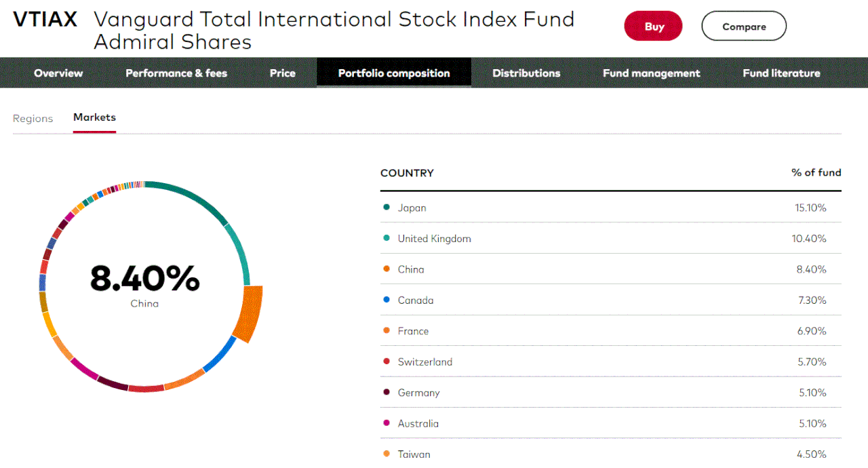
Task: Switch to the Price tab
Action: (x=282, y=73)
